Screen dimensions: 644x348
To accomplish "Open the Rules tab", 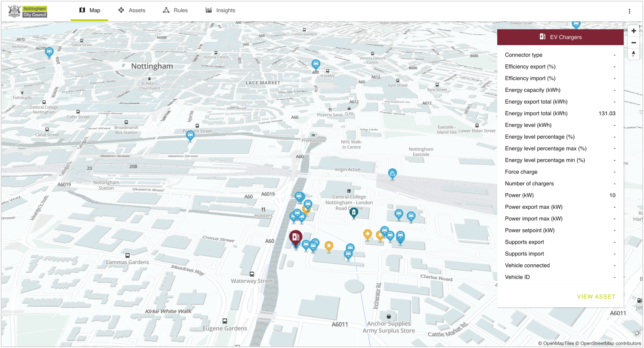I will (175, 10).
